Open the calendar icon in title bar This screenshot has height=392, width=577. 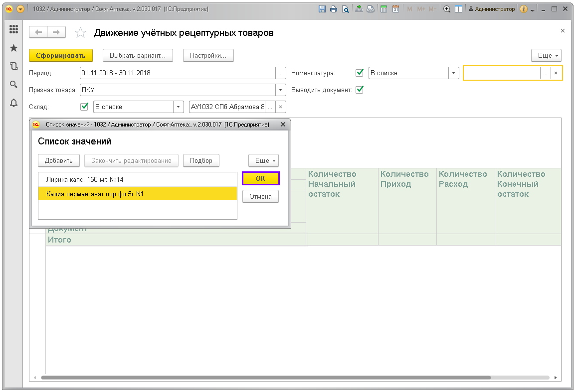(395, 9)
